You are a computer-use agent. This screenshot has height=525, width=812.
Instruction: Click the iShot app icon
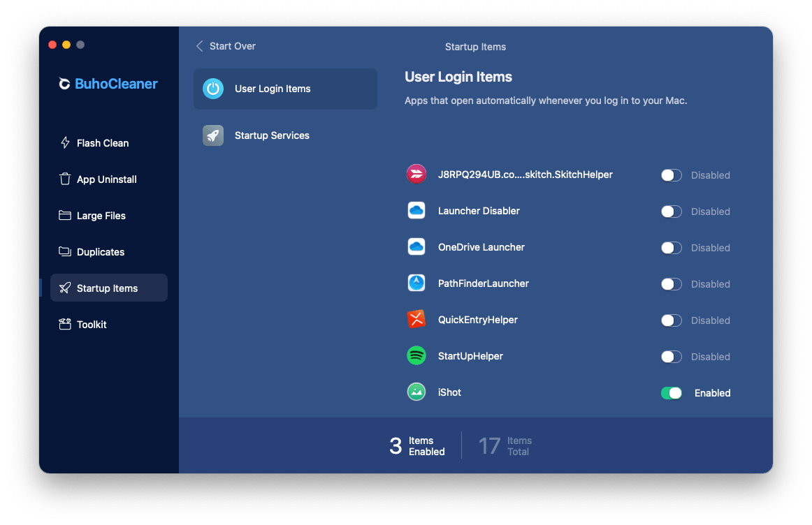pyautogui.click(x=416, y=392)
